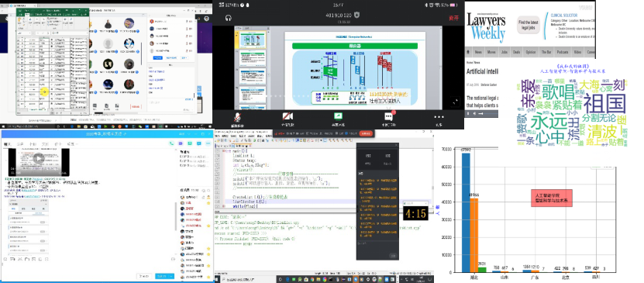The height and width of the screenshot is (283, 644).
Task: Click the Find the latest legal jobs button
Action: [527, 25]
